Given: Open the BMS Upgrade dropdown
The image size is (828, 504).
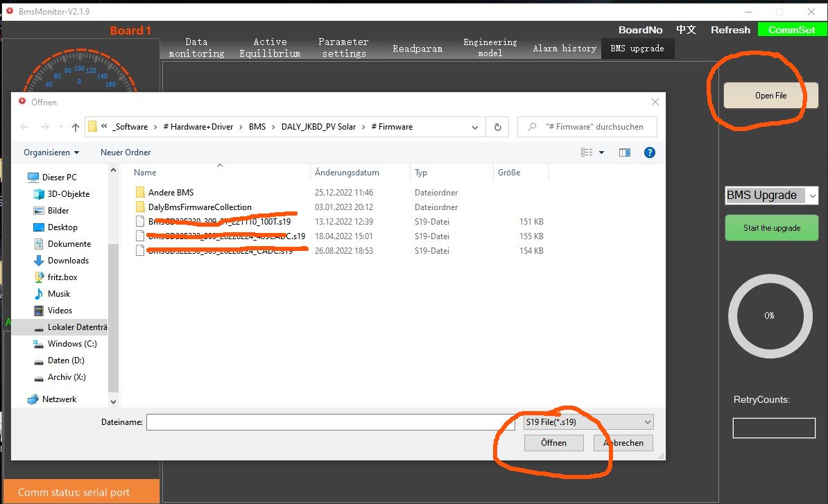Looking at the screenshot, I should (x=771, y=195).
